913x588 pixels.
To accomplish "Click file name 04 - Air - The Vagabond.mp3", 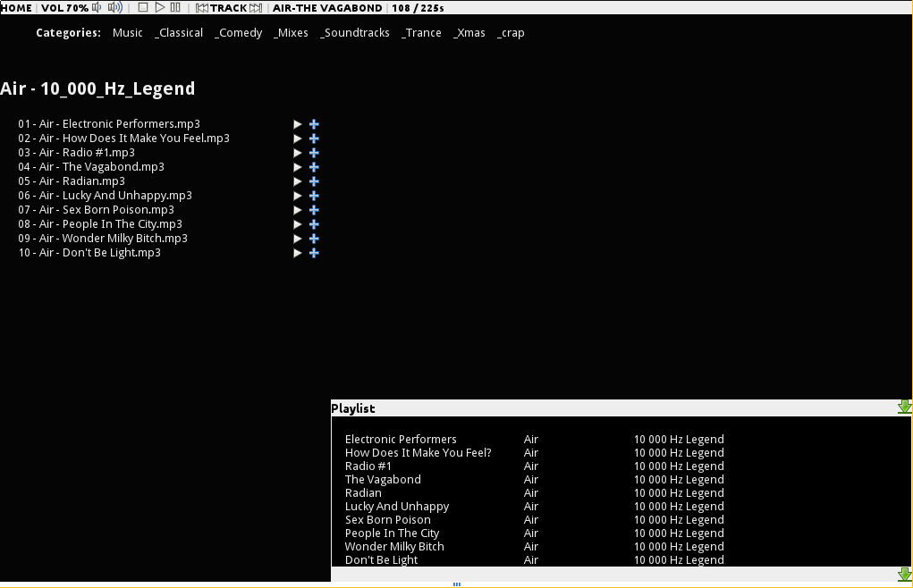I will click(91, 167).
